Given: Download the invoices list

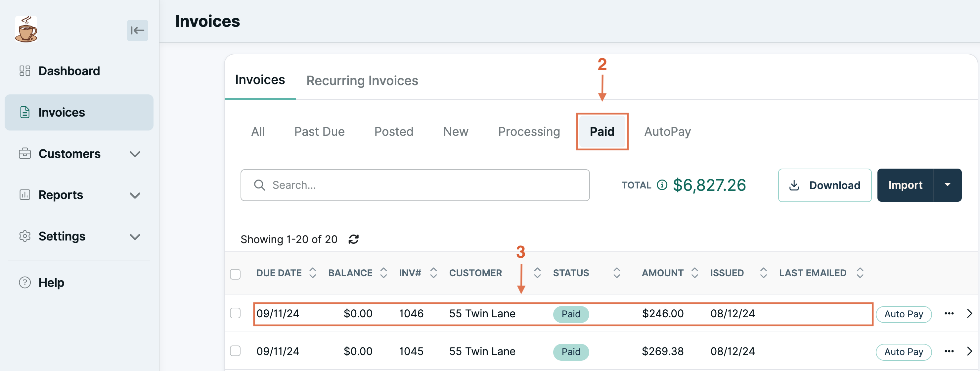Looking at the screenshot, I should point(824,185).
